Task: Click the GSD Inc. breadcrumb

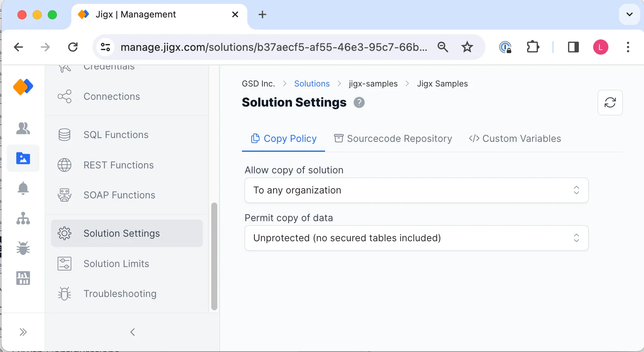Action: [258, 84]
